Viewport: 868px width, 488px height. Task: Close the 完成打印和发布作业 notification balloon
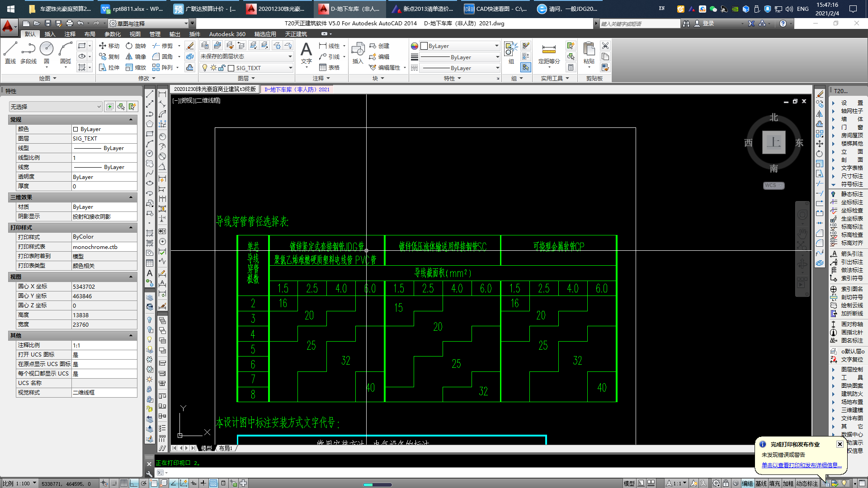840,444
